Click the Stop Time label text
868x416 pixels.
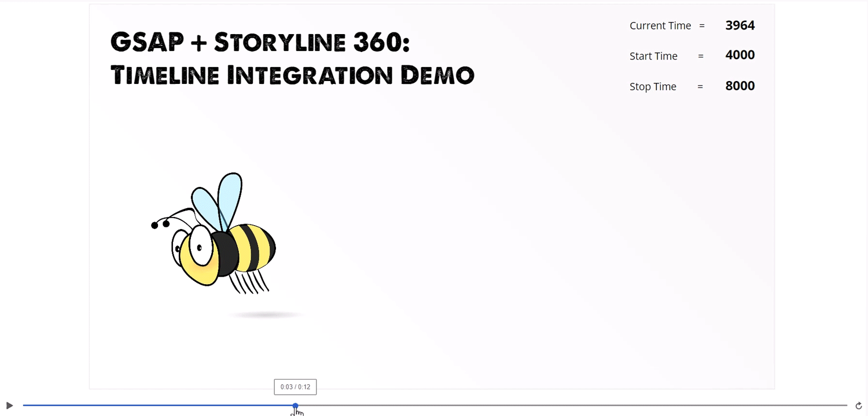[x=653, y=86]
